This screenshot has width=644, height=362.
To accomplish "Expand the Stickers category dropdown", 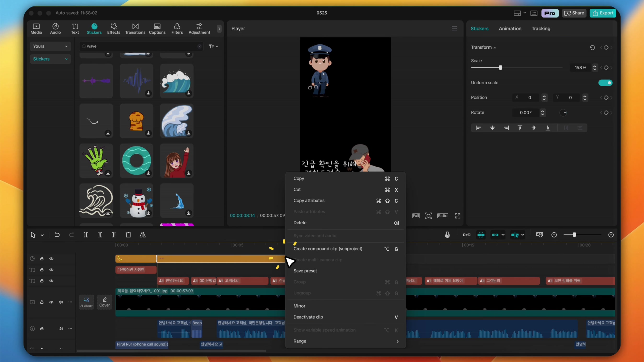I will pos(50,59).
